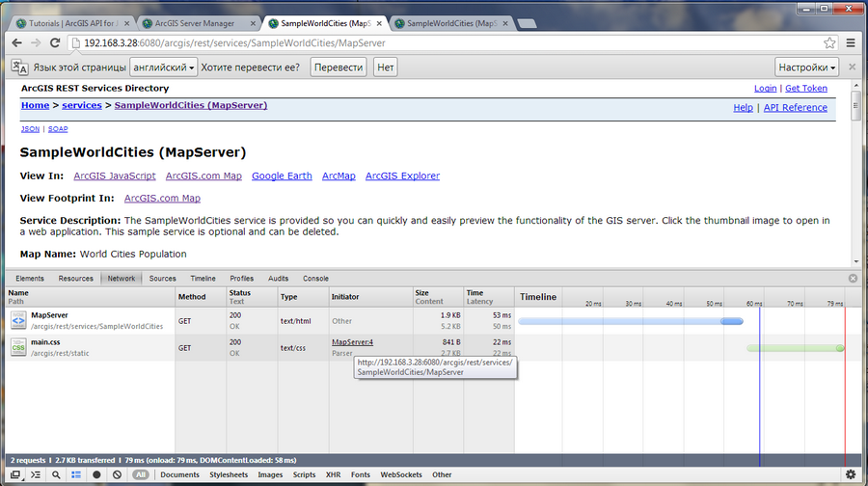Open the API Reference link
868x486 pixels.
tap(796, 107)
